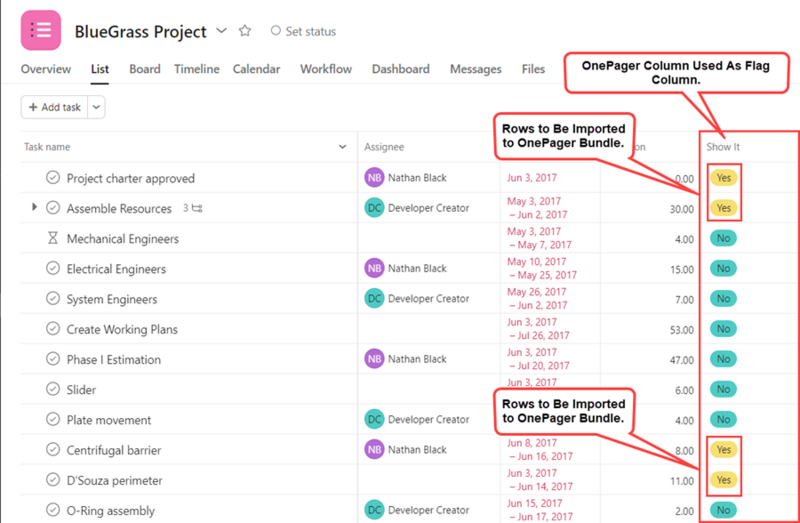This screenshot has width=800, height=523.
Task: Click the pink project list icon
Action: (41, 30)
